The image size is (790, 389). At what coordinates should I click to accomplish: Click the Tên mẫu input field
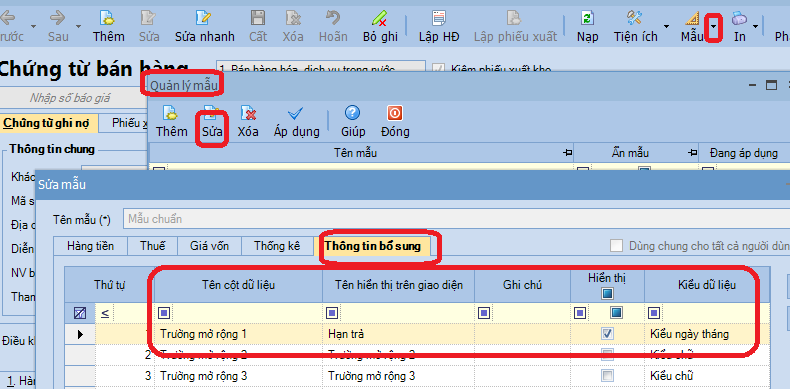456,219
